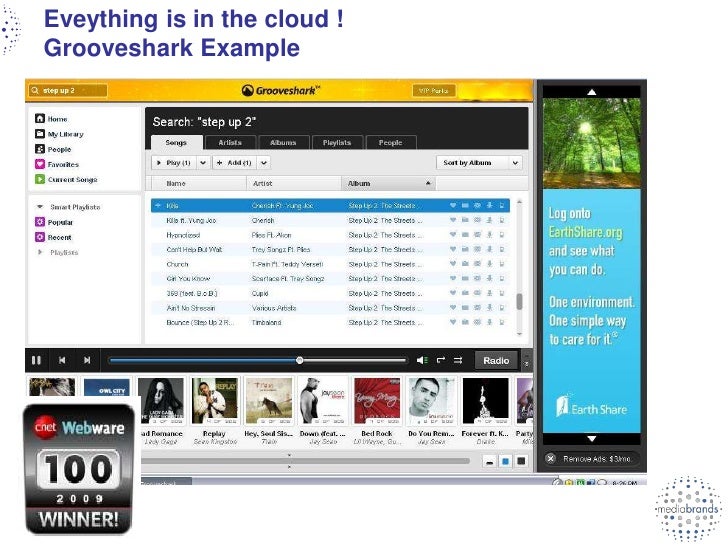728x546 pixels.
Task: Click the X icon beside Remove Ads
Action: click(551, 459)
